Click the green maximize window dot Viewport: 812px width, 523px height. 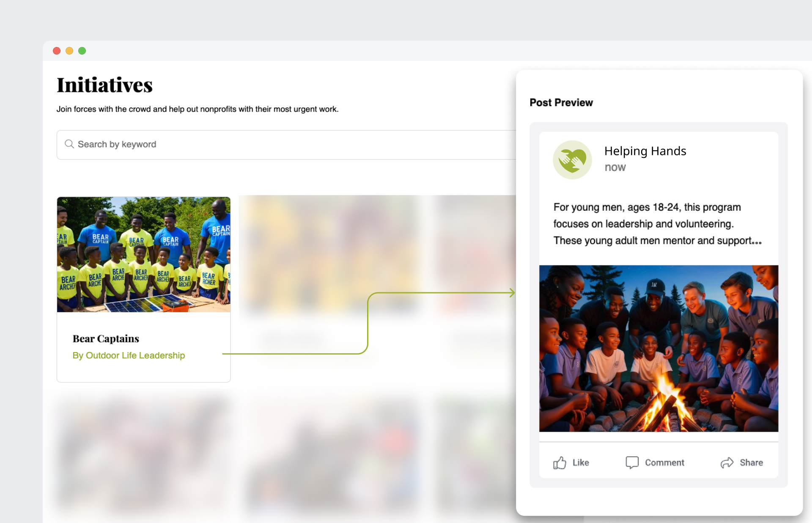point(82,51)
